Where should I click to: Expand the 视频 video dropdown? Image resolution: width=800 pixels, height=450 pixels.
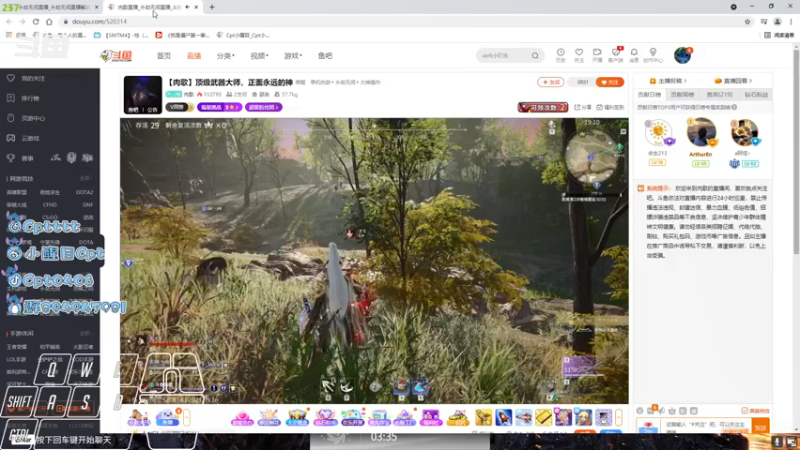click(x=259, y=56)
